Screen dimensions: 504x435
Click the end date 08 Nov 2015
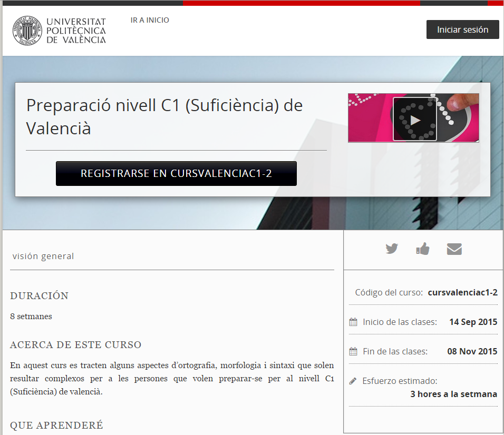pos(472,351)
